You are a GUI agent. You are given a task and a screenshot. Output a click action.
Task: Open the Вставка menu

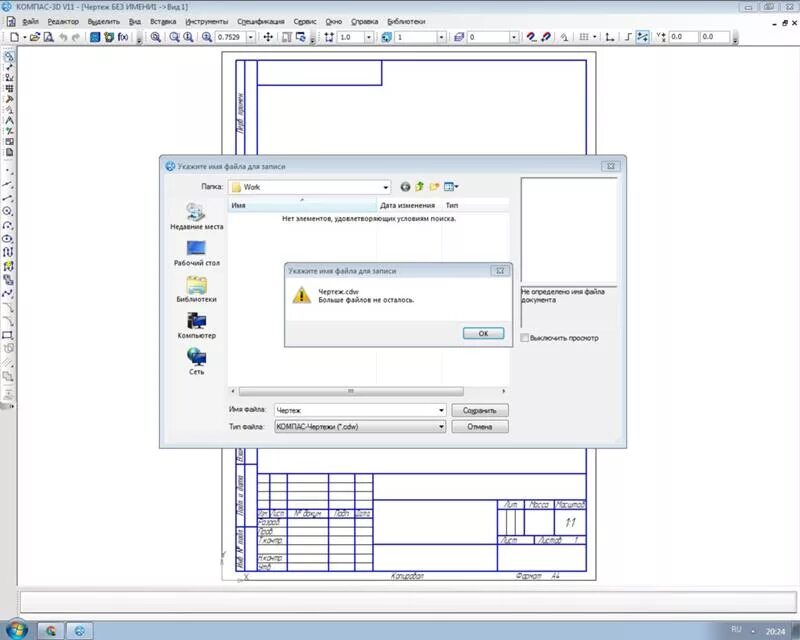coord(163,21)
